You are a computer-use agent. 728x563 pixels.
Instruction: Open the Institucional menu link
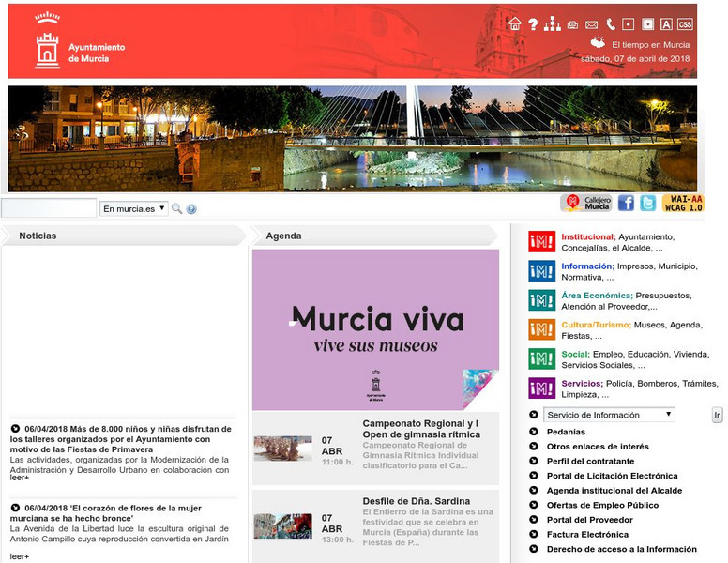click(588, 236)
